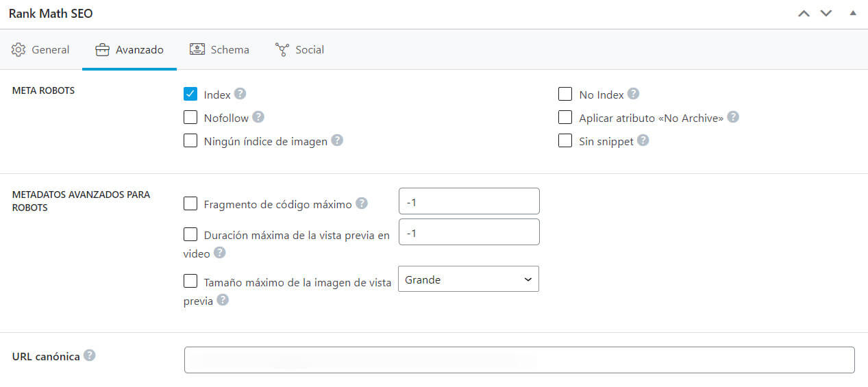
Task: Click the Rank Math SEO panel title
Action: [51, 14]
